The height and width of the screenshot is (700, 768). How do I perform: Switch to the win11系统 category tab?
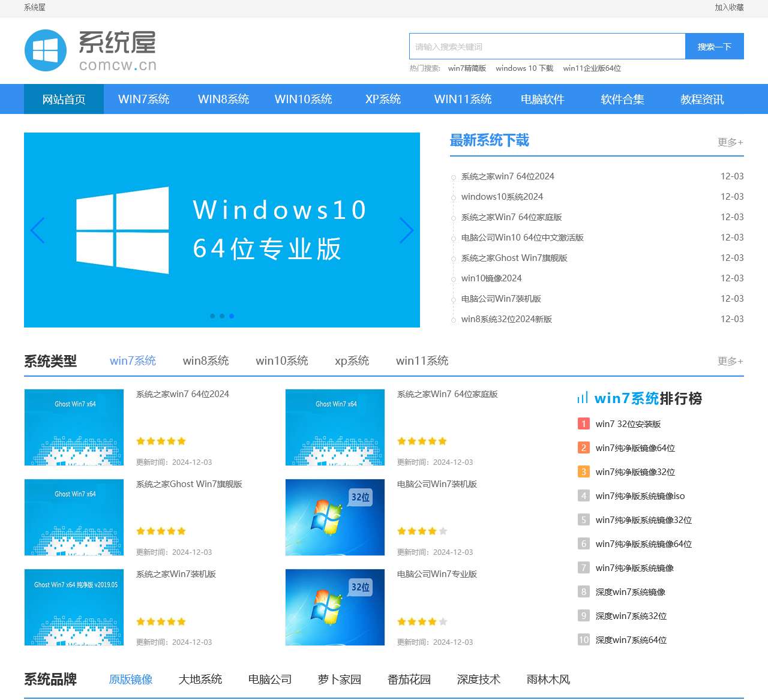click(x=422, y=360)
